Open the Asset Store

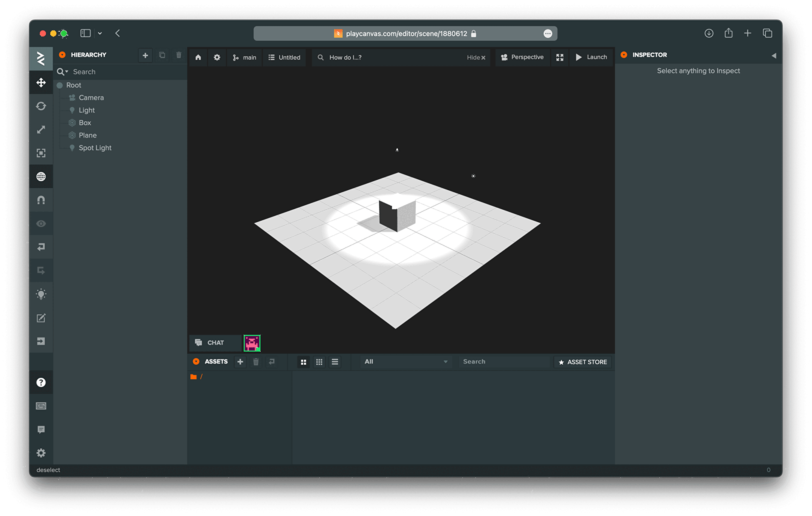(583, 362)
